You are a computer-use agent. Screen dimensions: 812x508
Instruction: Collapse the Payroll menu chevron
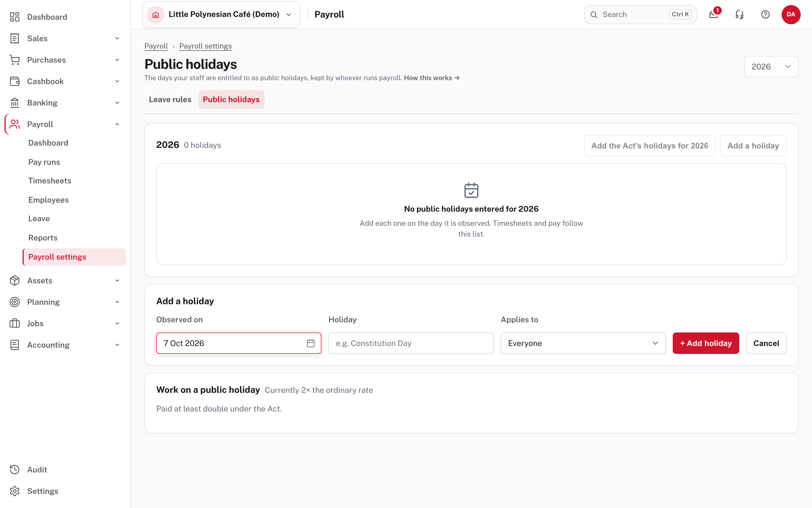coord(117,124)
